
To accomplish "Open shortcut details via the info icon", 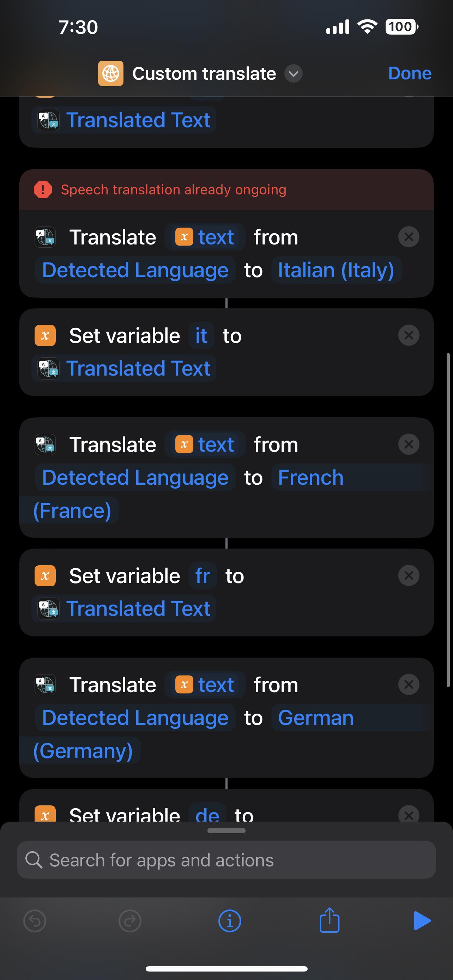I will point(229,921).
